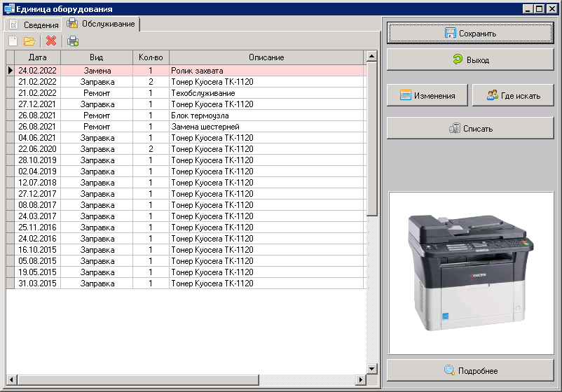Click the Замена шестерней cell
The image size is (562, 392).
click(266, 127)
